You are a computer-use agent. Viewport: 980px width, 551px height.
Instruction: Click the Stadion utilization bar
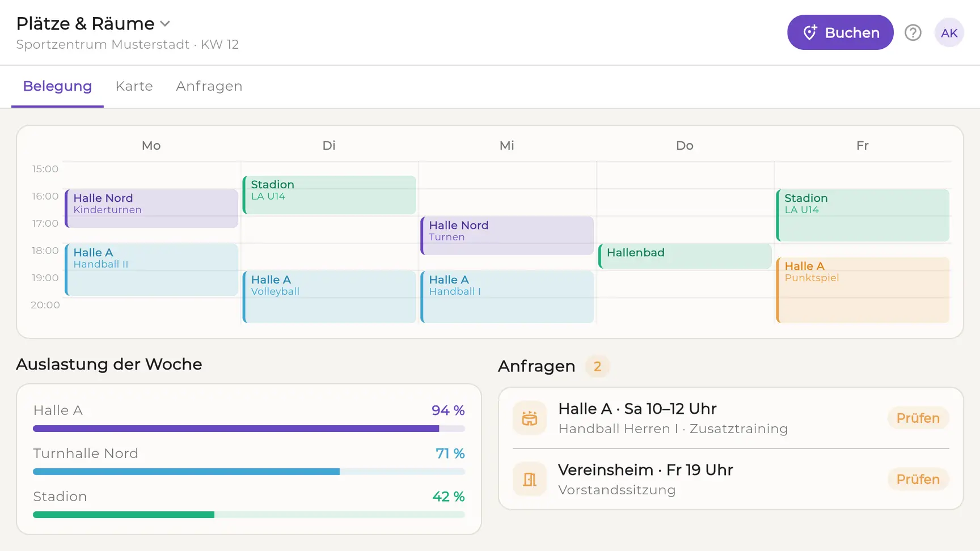pos(249,515)
